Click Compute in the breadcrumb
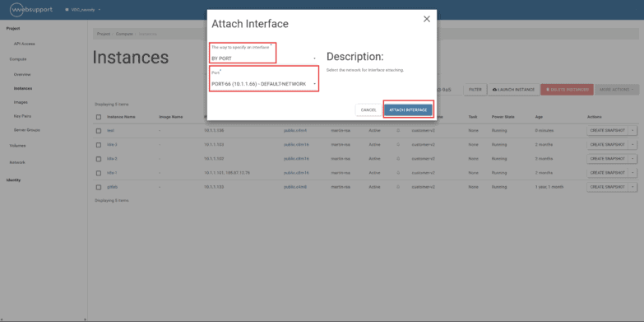The image size is (644, 322). 124,34
